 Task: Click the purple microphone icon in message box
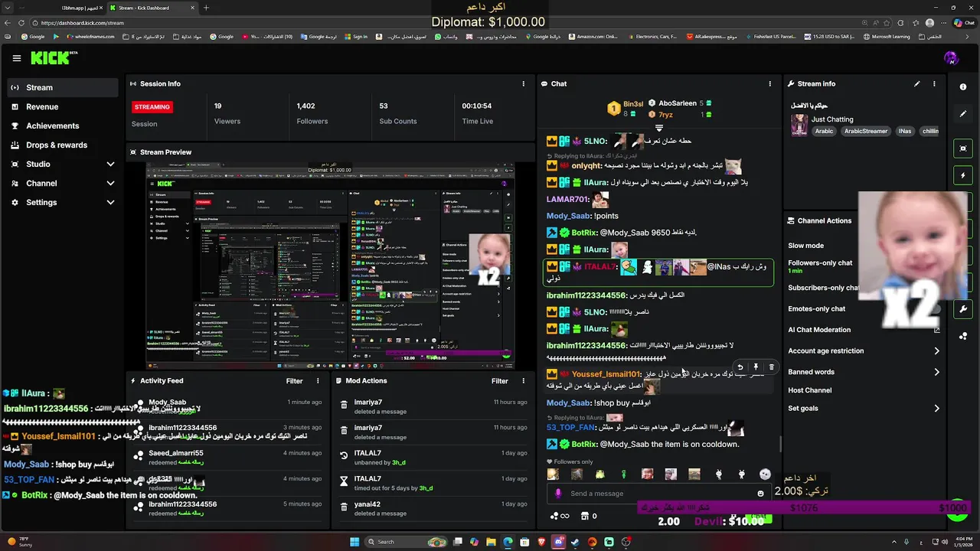click(x=558, y=494)
